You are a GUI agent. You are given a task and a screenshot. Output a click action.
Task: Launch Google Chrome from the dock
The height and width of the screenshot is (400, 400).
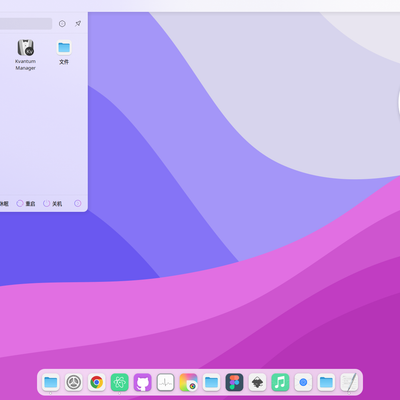pyautogui.click(x=97, y=382)
